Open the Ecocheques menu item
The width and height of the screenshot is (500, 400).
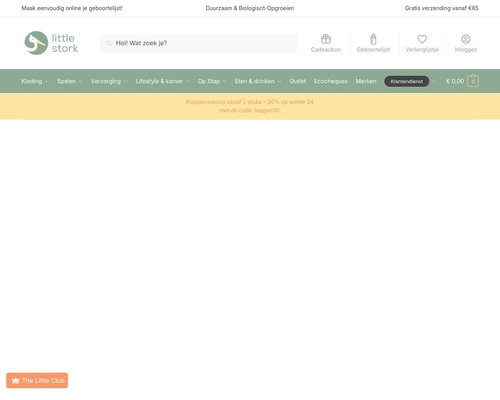point(330,81)
